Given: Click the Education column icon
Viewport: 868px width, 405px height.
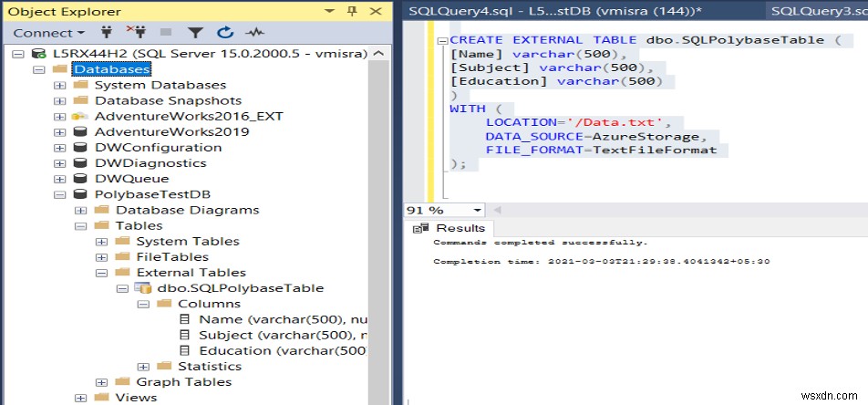Looking at the screenshot, I should click(x=185, y=350).
